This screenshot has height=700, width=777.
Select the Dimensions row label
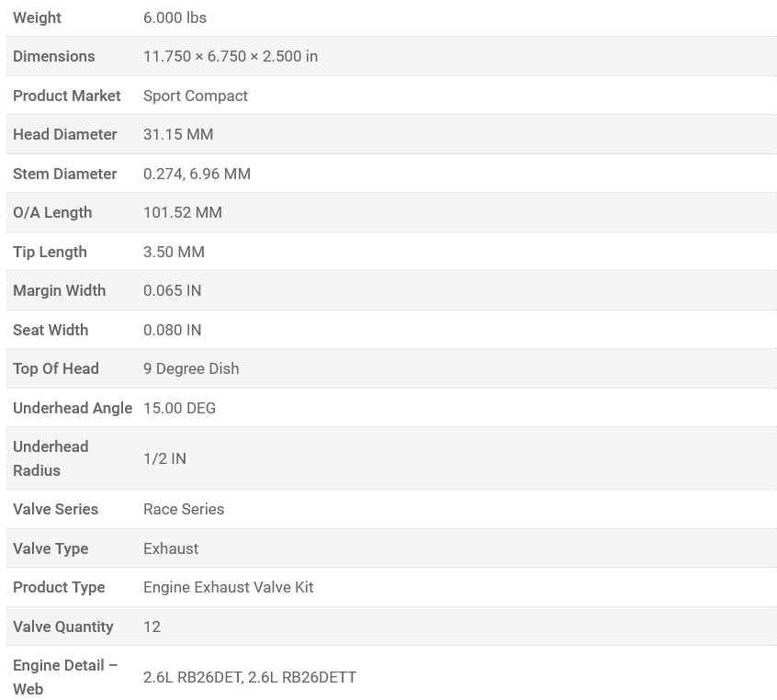click(x=54, y=56)
